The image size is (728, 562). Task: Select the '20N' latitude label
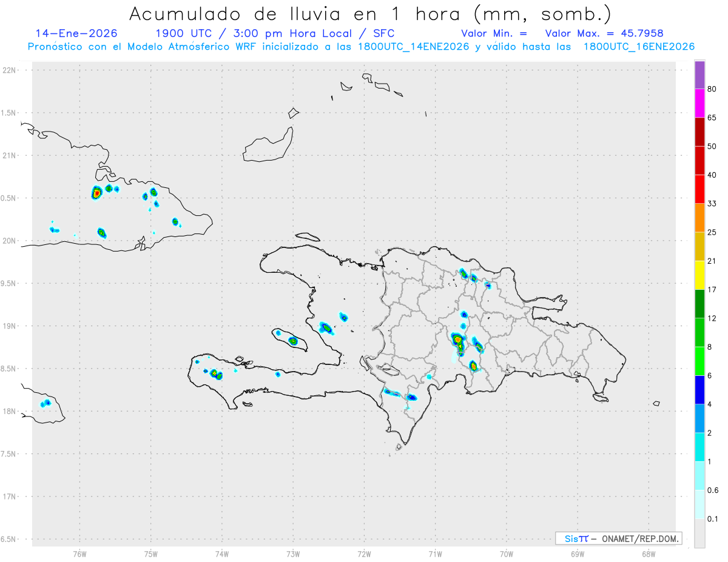10,241
